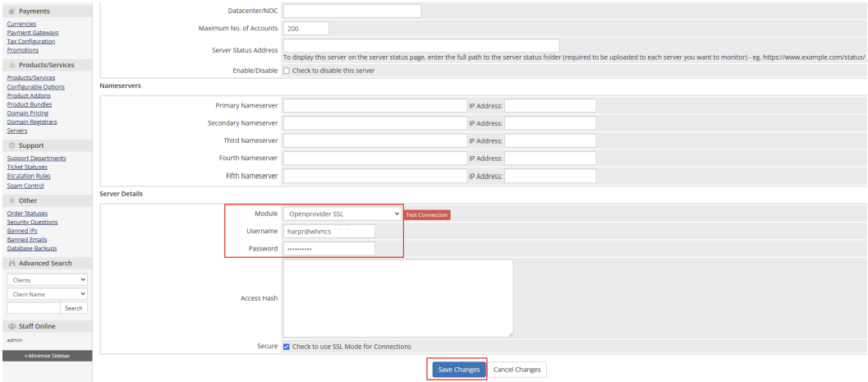Open Product Bundles link

pos(30,104)
